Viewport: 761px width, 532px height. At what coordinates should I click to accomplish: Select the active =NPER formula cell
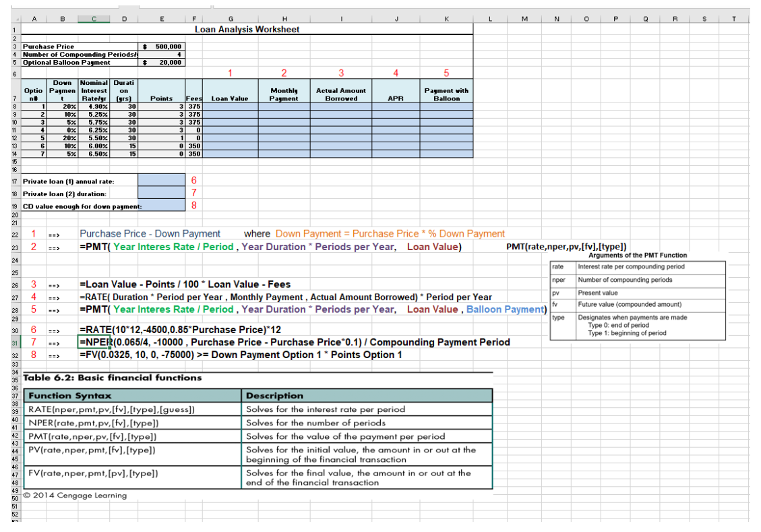click(94, 343)
